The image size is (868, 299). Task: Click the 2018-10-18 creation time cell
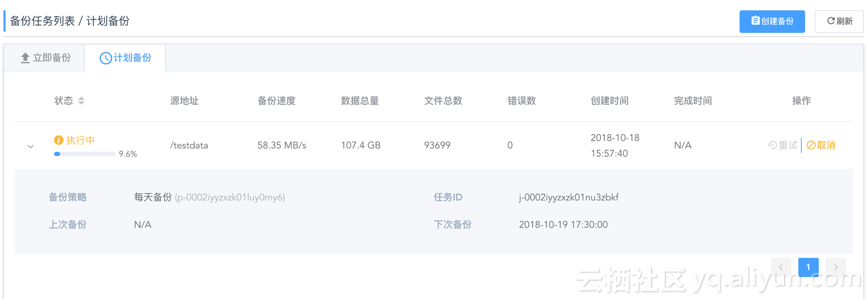click(615, 146)
